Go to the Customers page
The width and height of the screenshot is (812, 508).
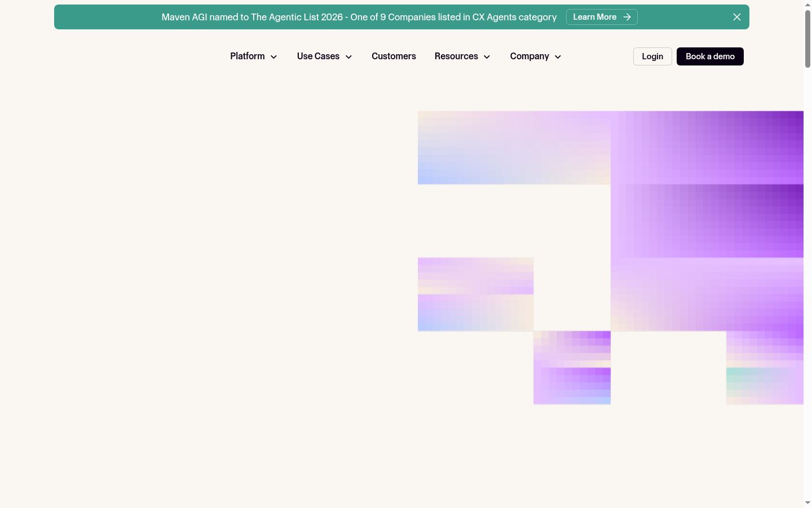(x=394, y=56)
